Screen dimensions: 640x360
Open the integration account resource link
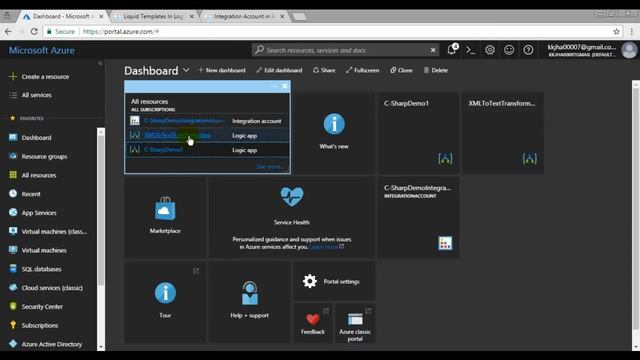tap(184, 121)
